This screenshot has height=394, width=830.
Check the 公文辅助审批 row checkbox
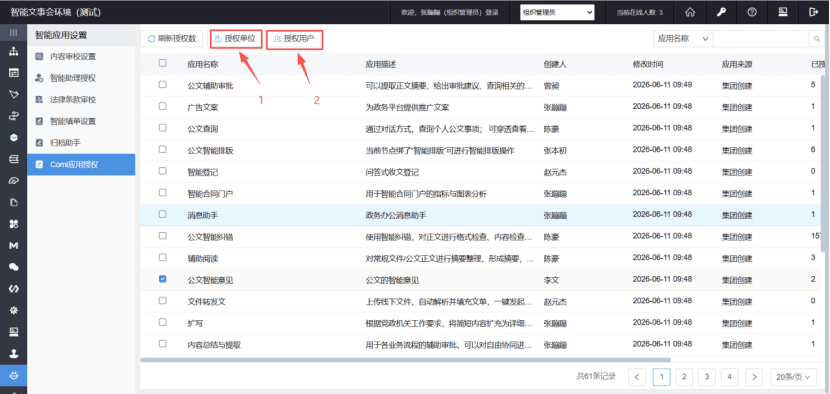pos(163,84)
